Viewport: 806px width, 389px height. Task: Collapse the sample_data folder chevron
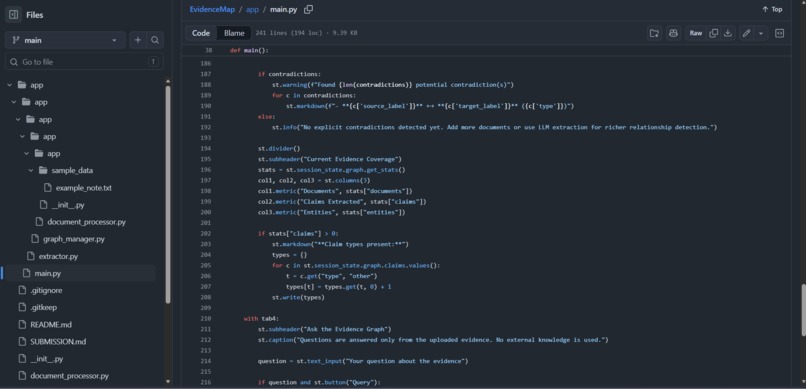31,171
